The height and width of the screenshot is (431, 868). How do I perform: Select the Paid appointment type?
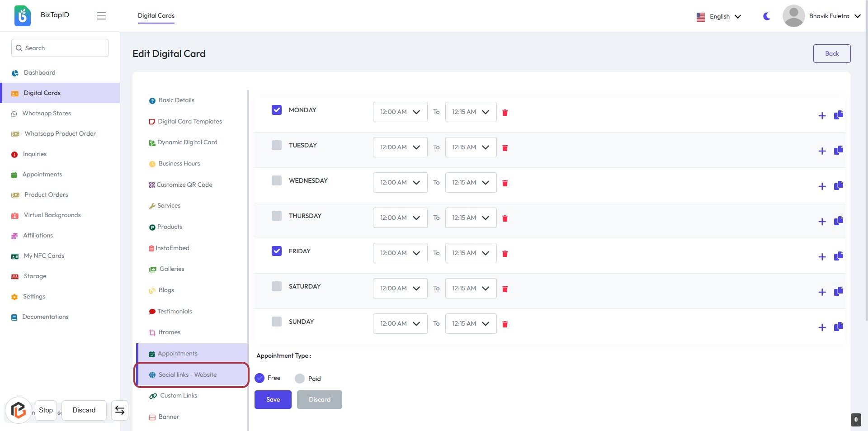click(x=300, y=379)
